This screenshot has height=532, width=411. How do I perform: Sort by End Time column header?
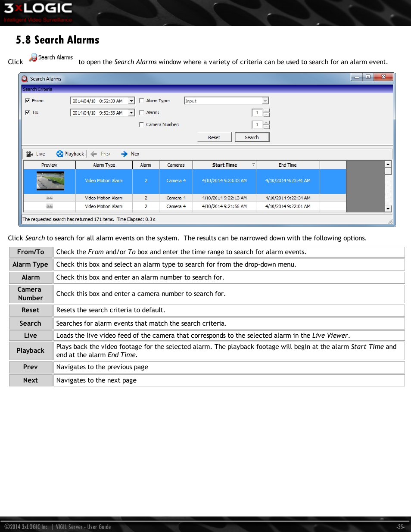pyautogui.click(x=288, y=165)
